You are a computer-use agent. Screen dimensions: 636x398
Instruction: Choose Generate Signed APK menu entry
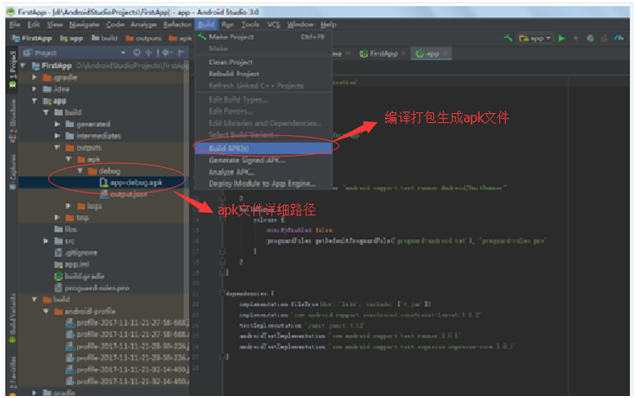247,160
